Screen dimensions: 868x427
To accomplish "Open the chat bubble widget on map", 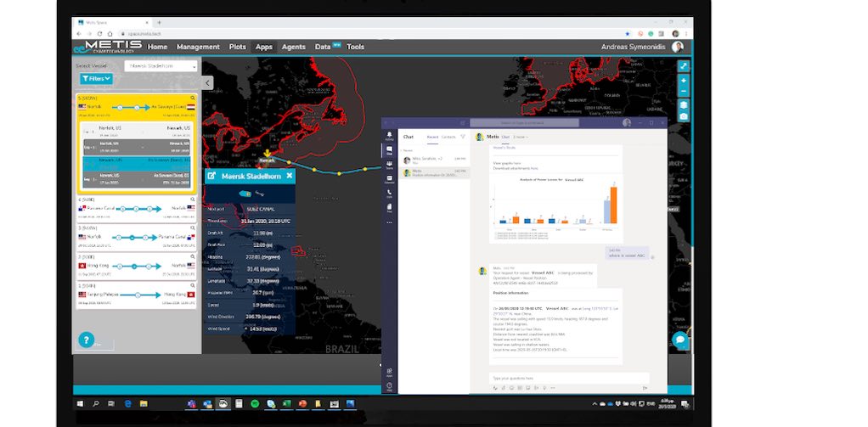I will [x=680, y=340].
